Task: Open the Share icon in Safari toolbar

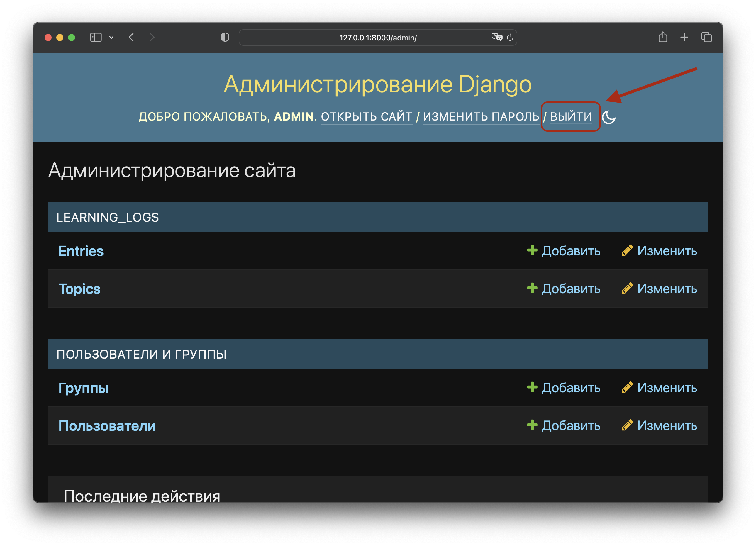Action: (663, 37)
